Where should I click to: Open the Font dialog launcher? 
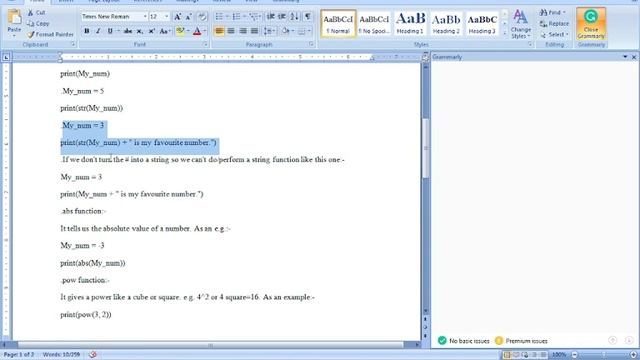(205, 44)
